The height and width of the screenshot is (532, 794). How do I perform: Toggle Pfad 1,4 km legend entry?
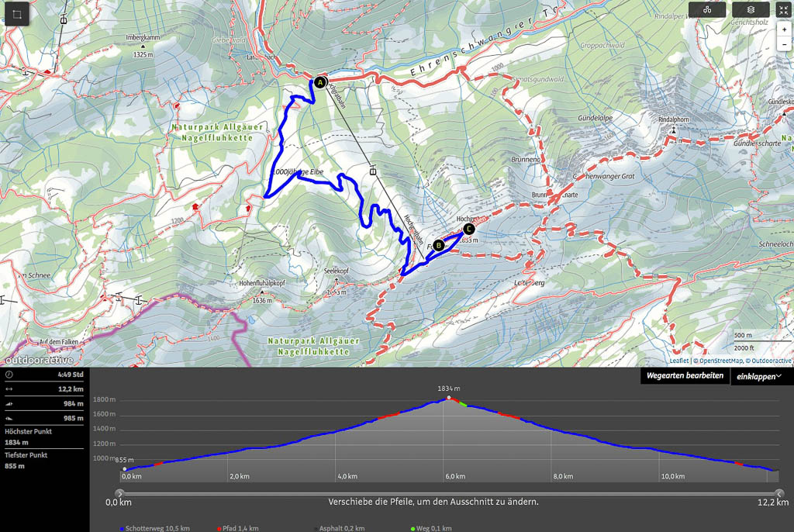point(238,528)
